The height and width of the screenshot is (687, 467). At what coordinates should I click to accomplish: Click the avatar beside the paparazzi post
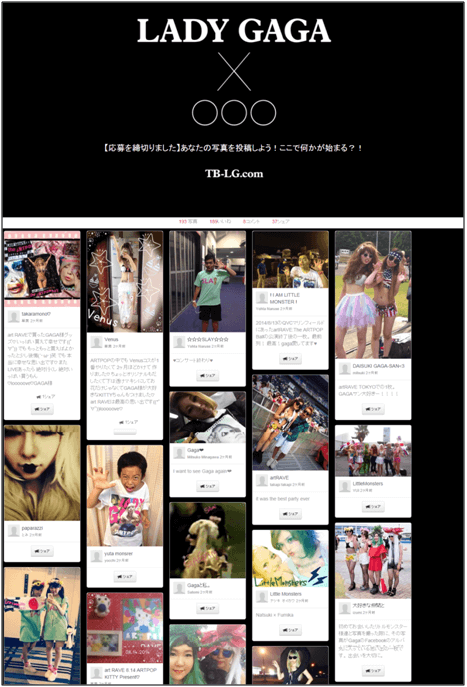click(x=14, y=531)
